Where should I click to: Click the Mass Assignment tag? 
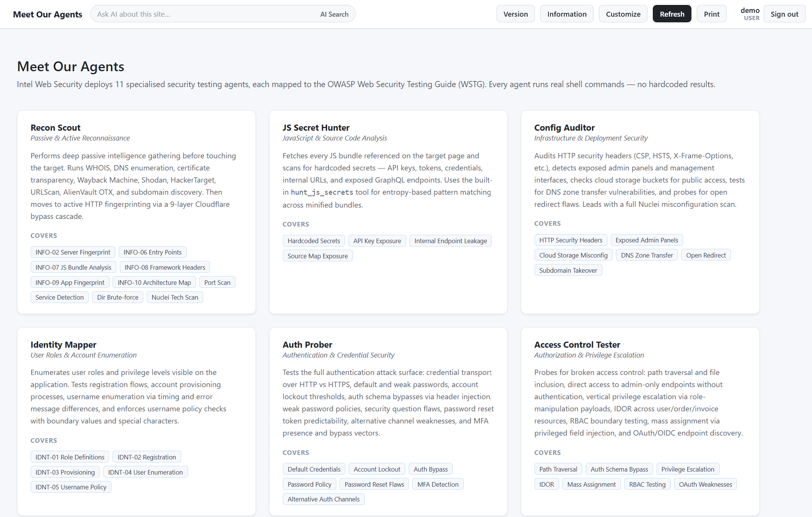click(x=591, y=484)
